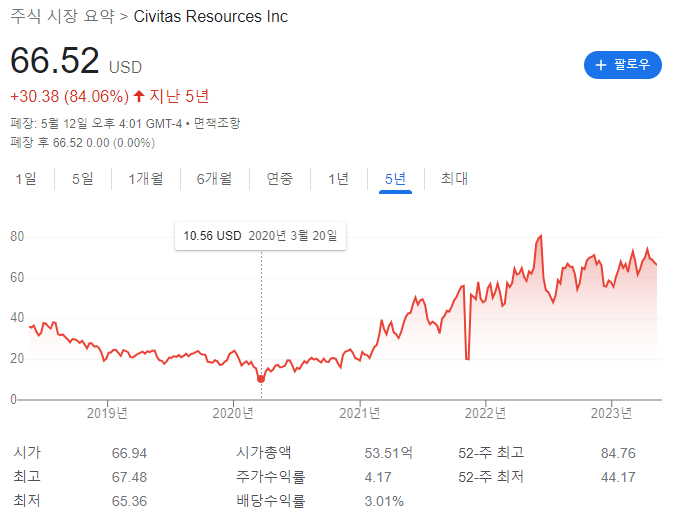Screen dimensions: 673x518
Task: Click the Civitas Resources Inc title
Action: click(x=211, y=17)
